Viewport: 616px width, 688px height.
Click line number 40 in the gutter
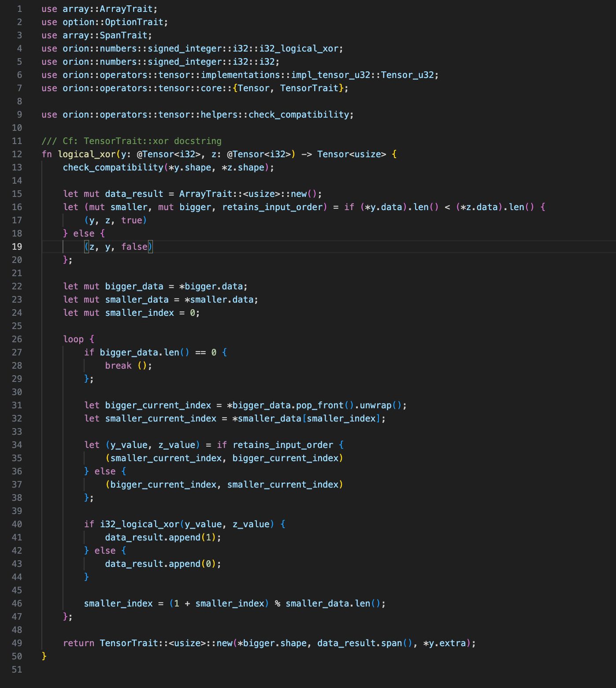point(17,524)
